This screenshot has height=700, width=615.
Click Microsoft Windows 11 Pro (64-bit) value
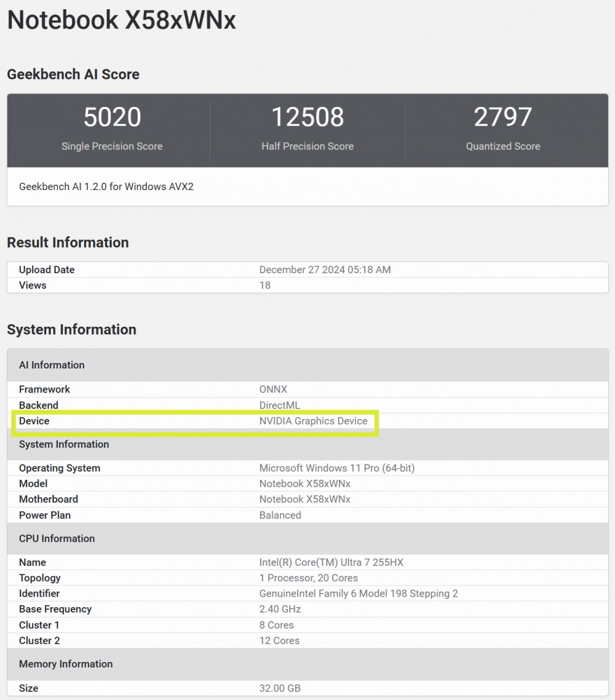click(337, 468)
